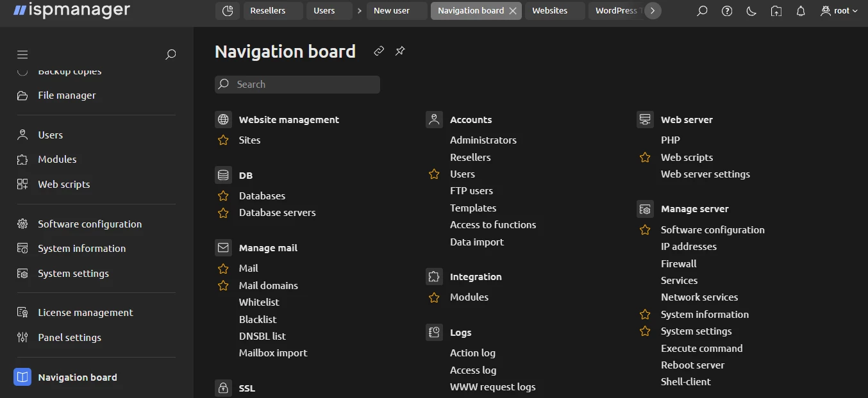Viewport: 868px width, 398px height.
Task: Toggle dark mode with the moon icon
Action: tap(751, 11)
